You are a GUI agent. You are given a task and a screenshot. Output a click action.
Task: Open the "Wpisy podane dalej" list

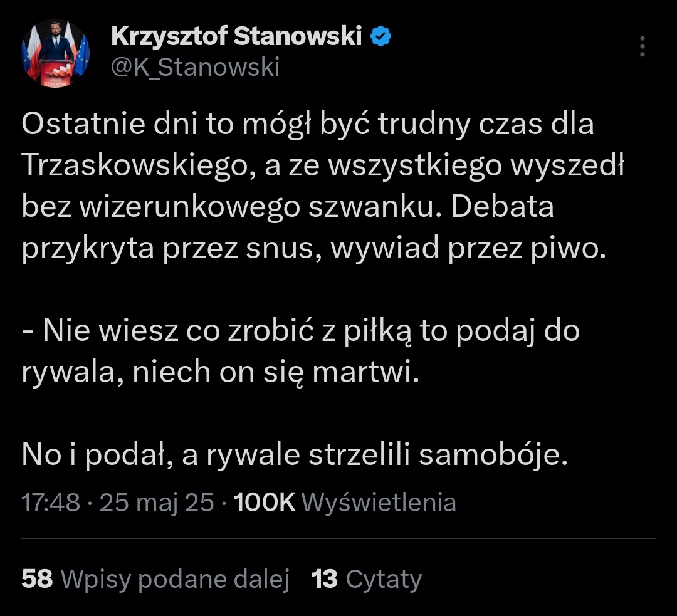[176, 579]
